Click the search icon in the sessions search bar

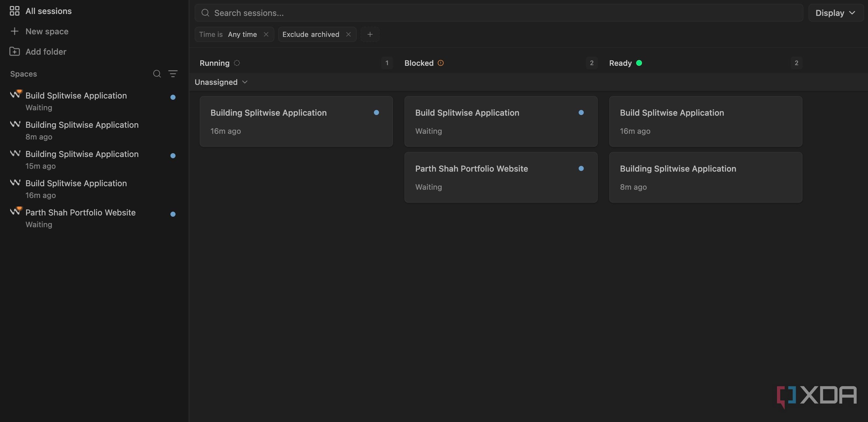(x=205, y=13)
